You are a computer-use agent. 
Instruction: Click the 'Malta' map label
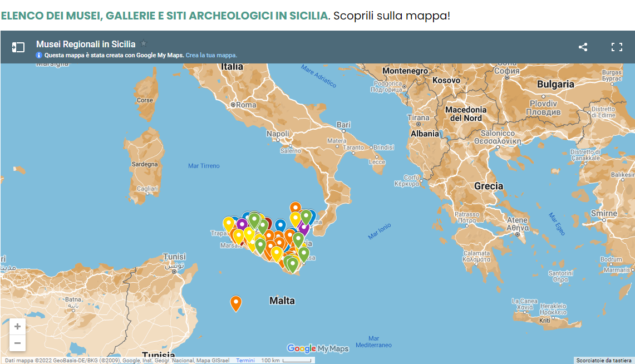282,301
